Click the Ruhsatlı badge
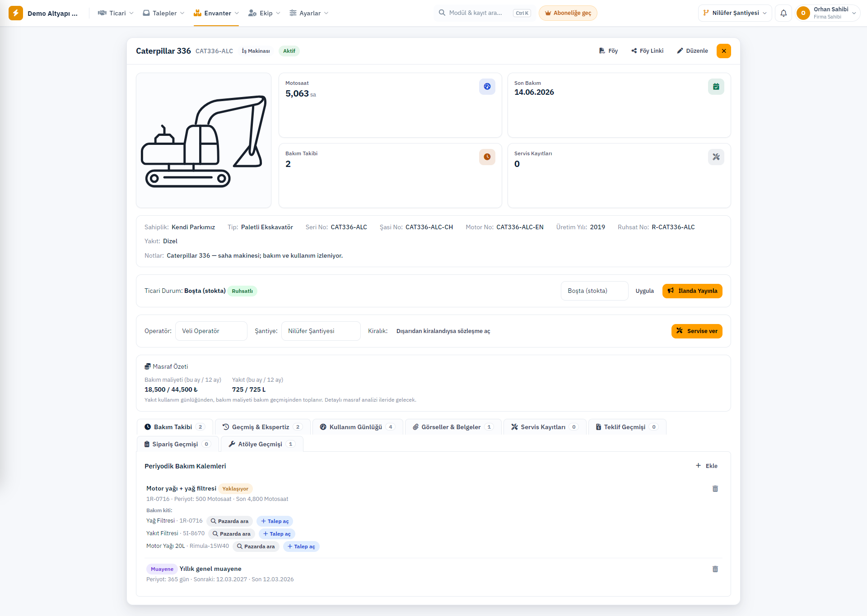 [x=242, y=291]
